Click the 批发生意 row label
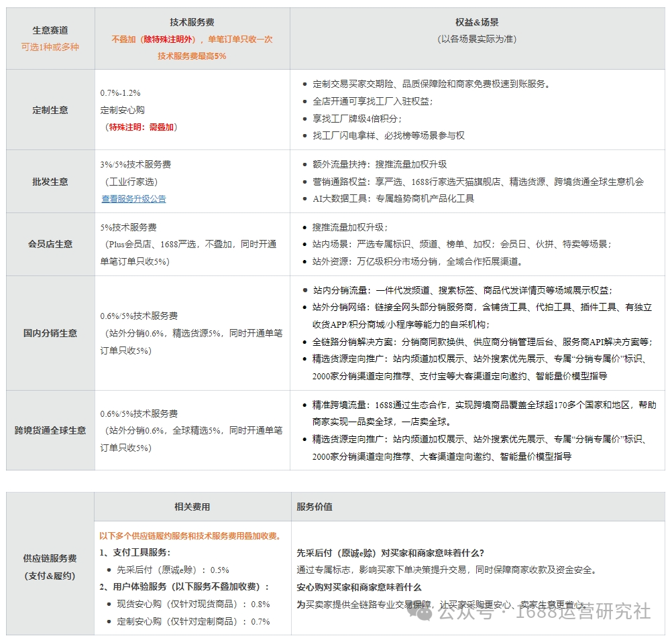Screen dimensions: 672x638 pyautogui.click(x=50, y=182)
